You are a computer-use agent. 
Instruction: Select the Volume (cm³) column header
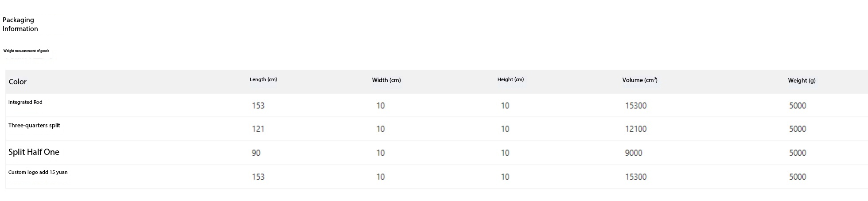[x=639, y=80]
